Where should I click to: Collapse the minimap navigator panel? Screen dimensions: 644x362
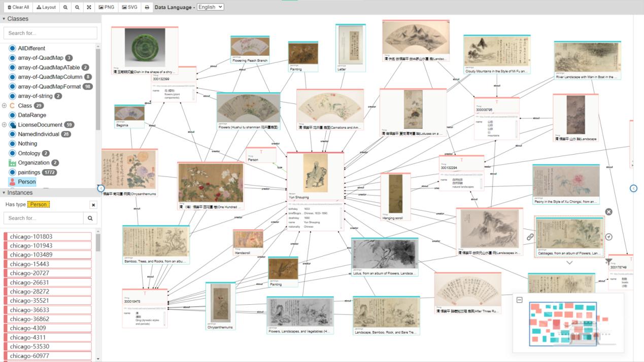519,300
